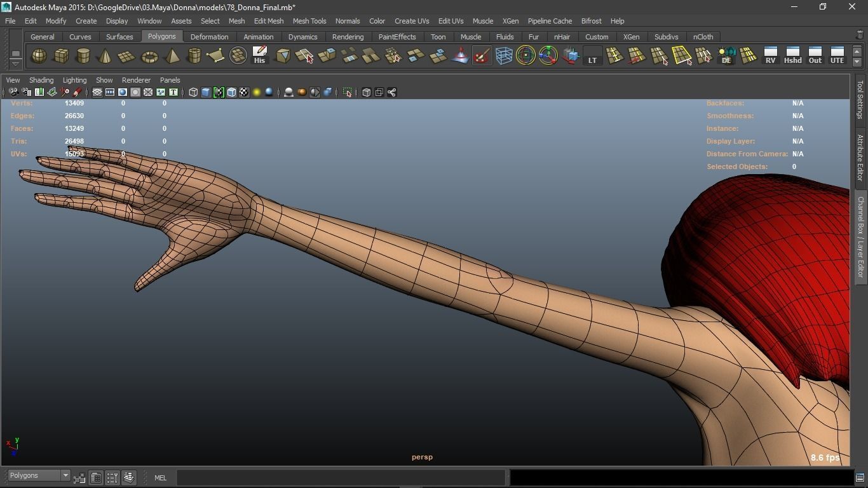The width and height of the screenshot is (868, 488).
Task: Open the viewport Shading menu
Action: click(x=41, y=80)
